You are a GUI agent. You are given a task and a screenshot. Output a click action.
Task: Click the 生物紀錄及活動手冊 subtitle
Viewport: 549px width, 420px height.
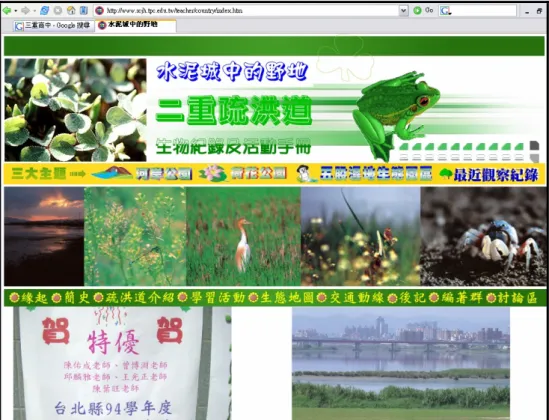click(x=233, y=146)
